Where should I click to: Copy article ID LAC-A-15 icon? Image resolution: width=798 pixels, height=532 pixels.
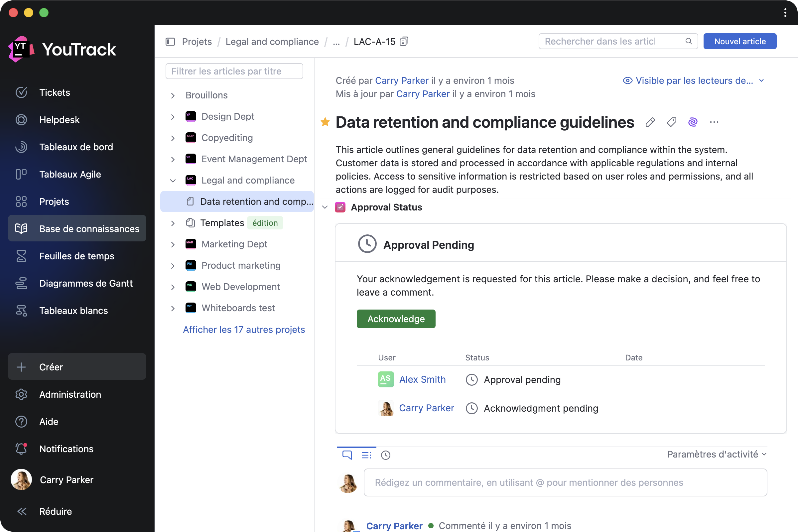click(404, 41)
